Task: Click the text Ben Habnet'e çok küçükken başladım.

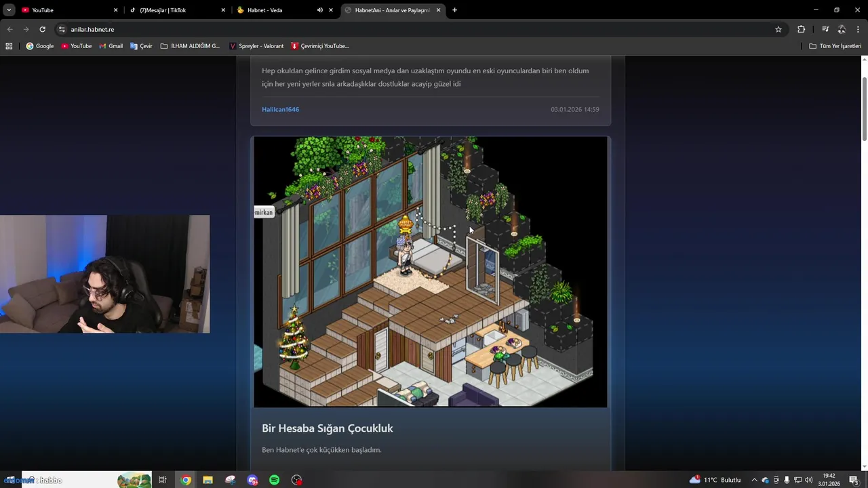Action: click(x=321, y=450)
